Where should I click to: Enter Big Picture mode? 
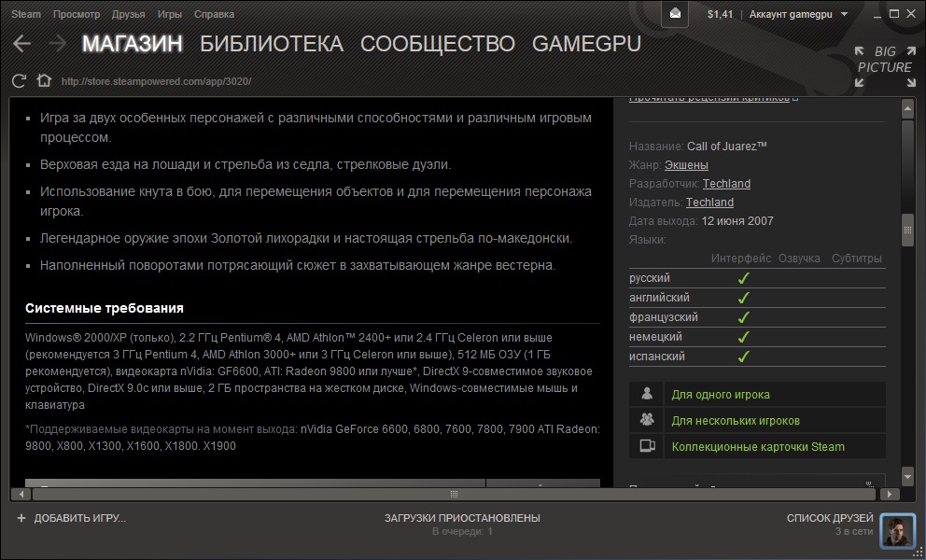point(885,67)
